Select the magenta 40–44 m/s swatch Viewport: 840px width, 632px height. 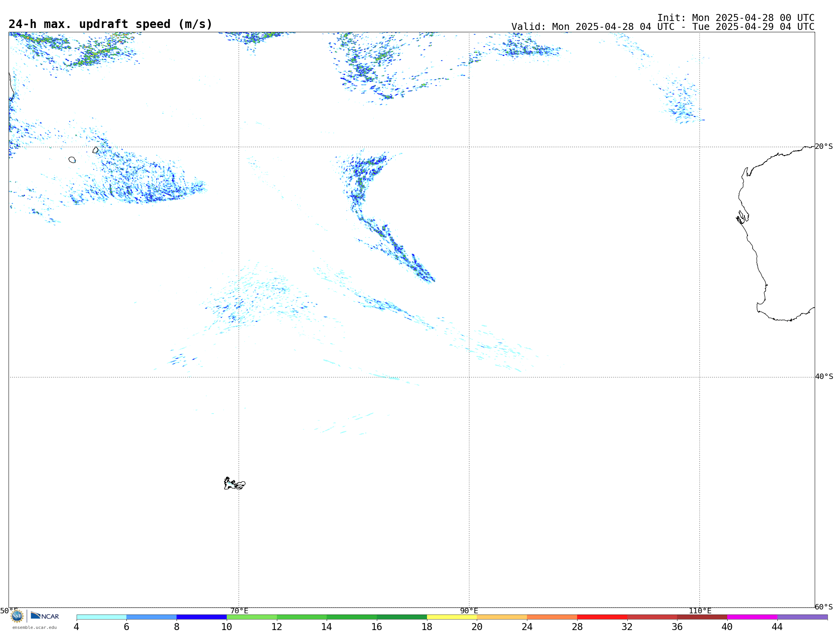tap(752, 617)
